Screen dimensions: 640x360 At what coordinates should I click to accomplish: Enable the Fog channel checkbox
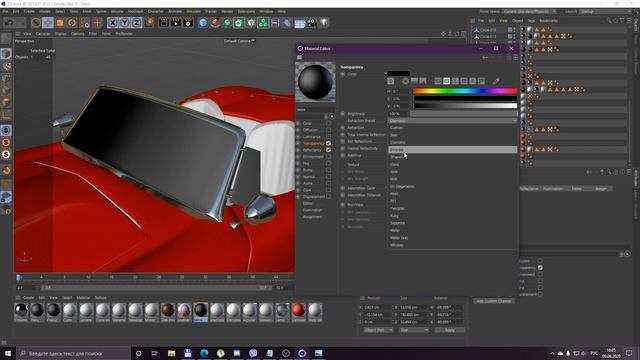(329, 163)
